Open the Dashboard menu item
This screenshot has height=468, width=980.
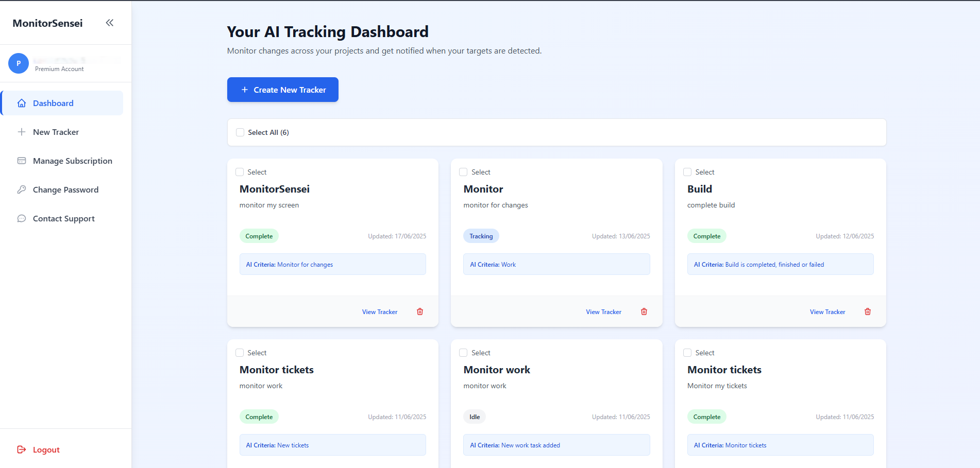coord(62,103)
